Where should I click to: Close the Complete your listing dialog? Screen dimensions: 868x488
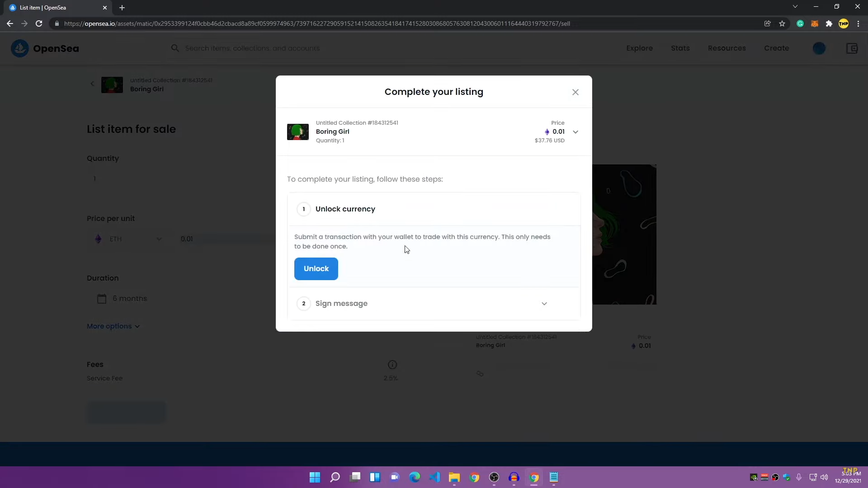click(576, 92)
